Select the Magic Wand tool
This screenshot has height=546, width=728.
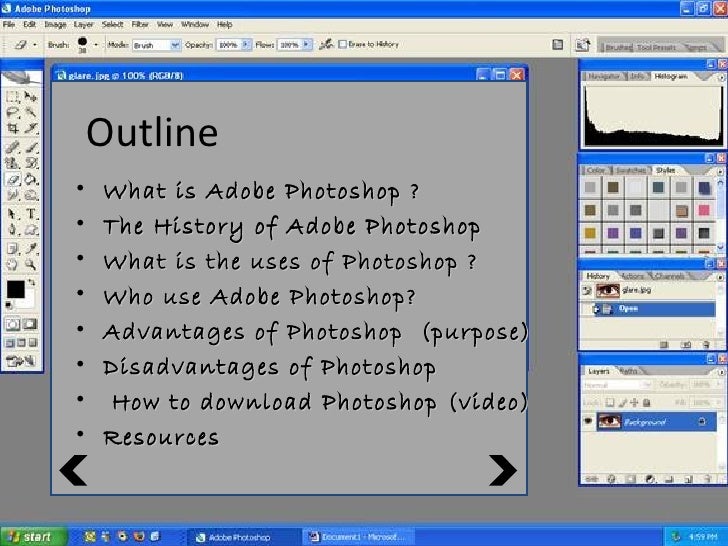(x=31, y=112)
